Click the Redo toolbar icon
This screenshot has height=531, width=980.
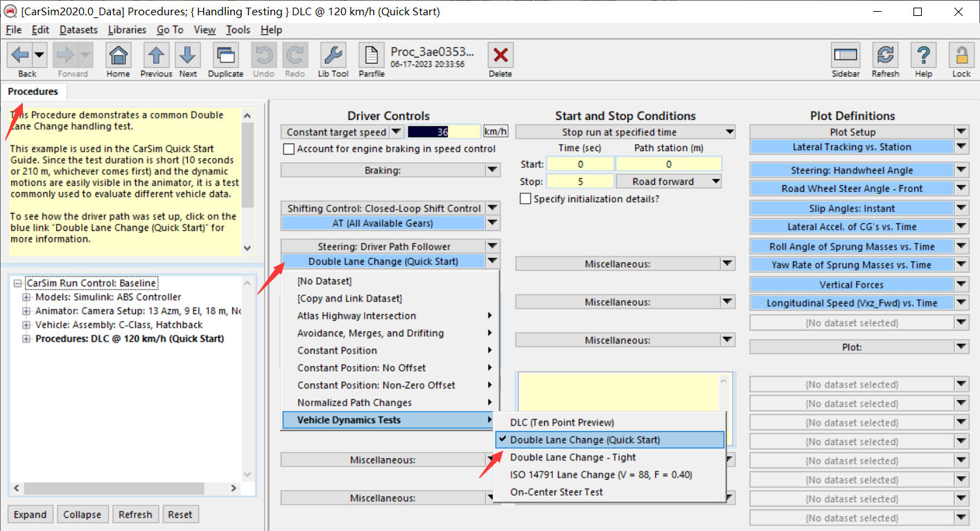click(295, 55)
